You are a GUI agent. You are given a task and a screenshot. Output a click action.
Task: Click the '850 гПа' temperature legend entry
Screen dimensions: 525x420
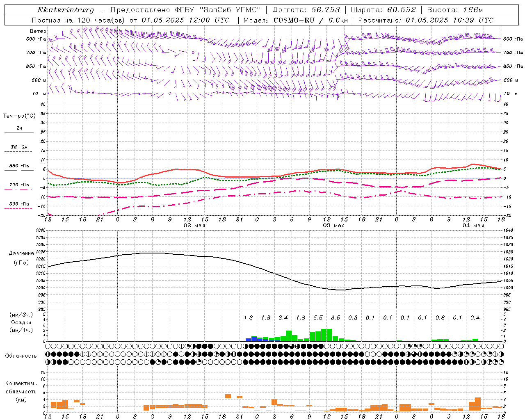pyautogui.click(x=19, y=166)
